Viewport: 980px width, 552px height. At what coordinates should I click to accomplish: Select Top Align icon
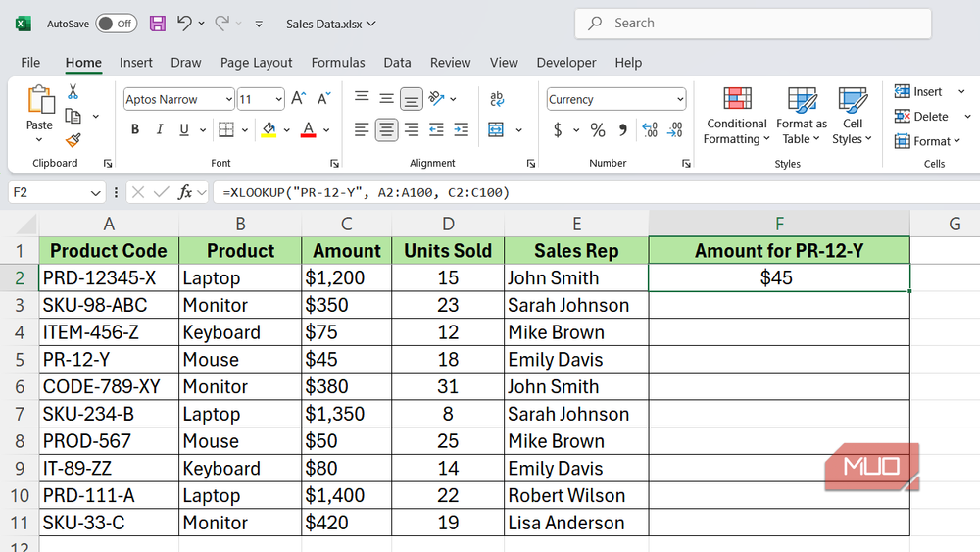tap(362, 98)
